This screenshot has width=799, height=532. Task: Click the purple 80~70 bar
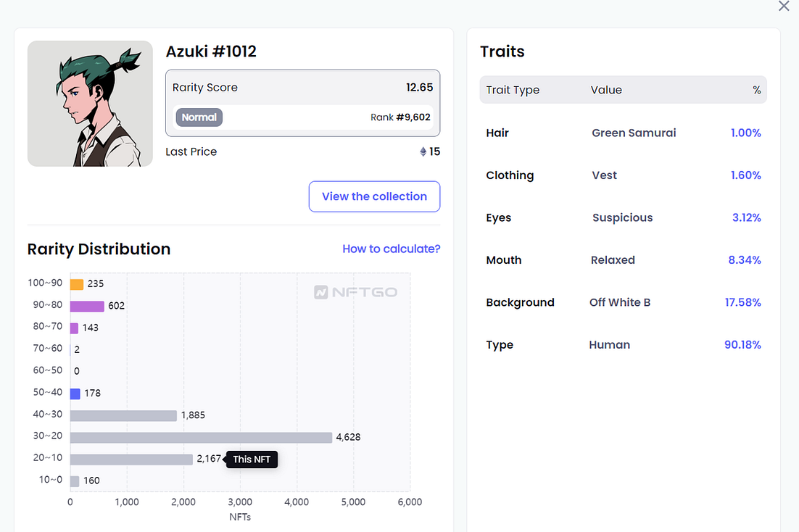pos(75,328)
